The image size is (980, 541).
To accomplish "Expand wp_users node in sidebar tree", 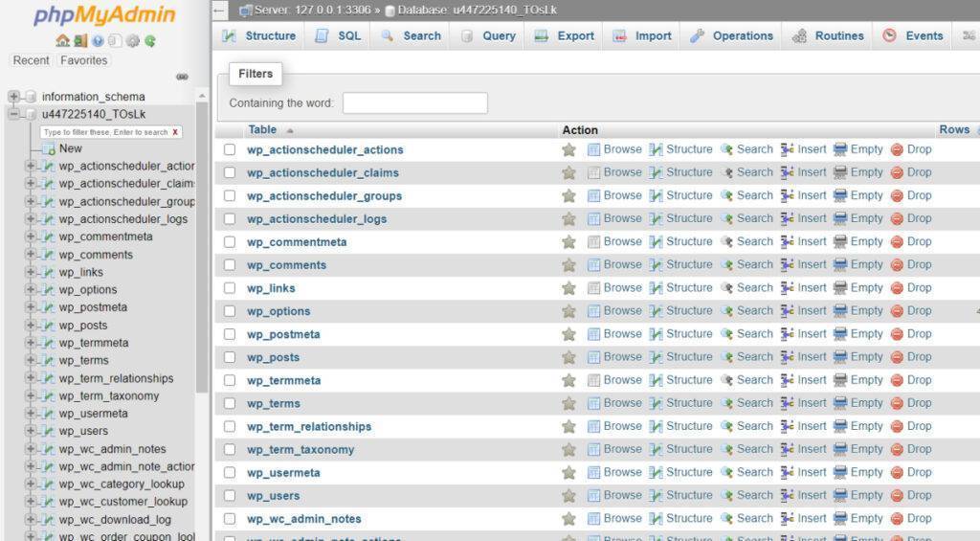I will click(30, 431).
